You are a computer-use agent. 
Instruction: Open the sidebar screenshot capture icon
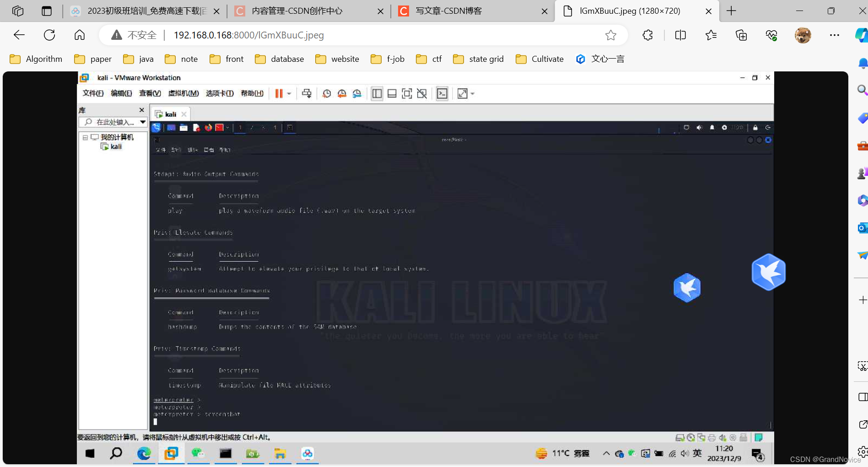(863, 366)
